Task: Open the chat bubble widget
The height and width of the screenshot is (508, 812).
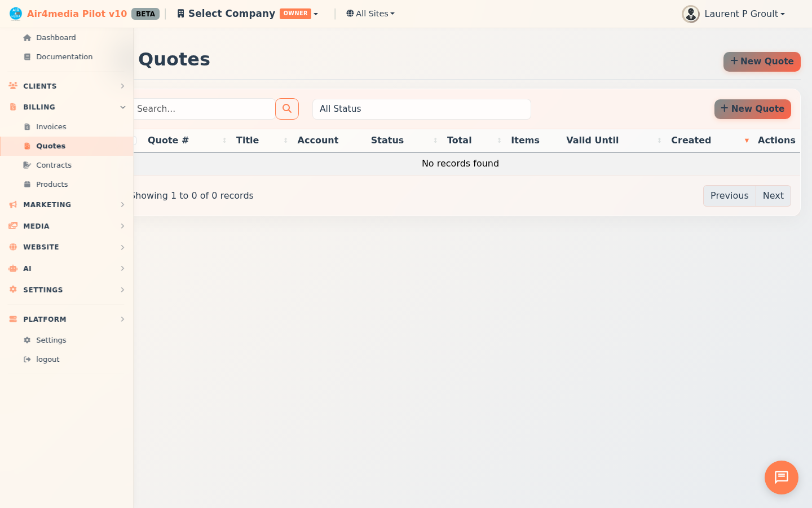Action: tap(781, 478)
